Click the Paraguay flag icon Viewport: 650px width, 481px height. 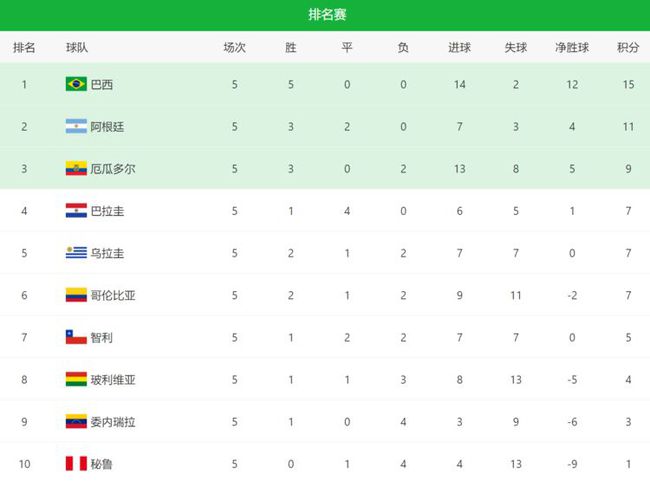pos(75,211)
